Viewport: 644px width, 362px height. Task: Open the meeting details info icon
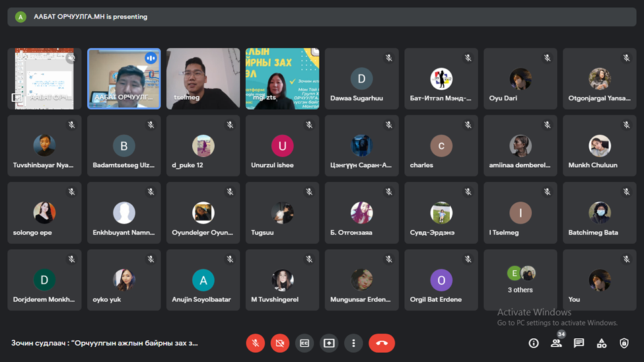[534, 343]
